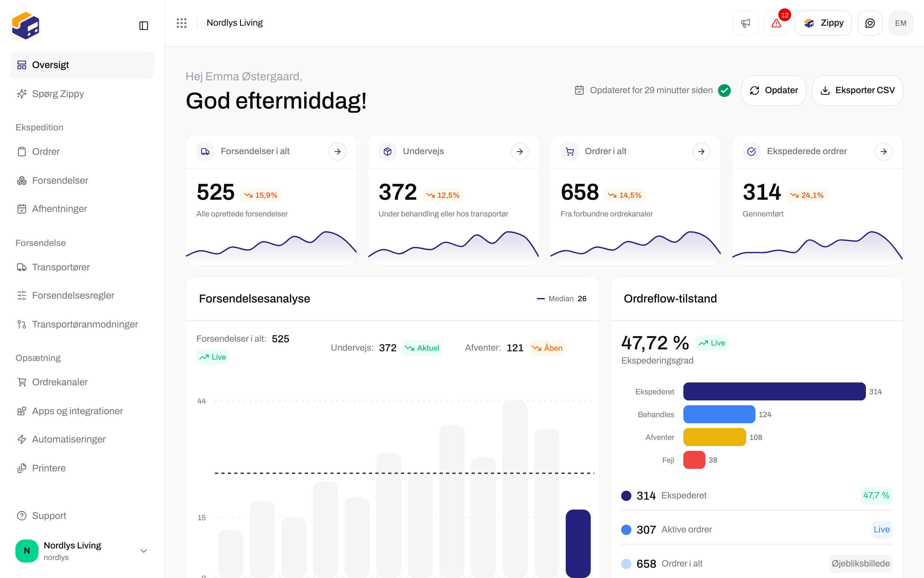Open Printere settings

(82, 468)
